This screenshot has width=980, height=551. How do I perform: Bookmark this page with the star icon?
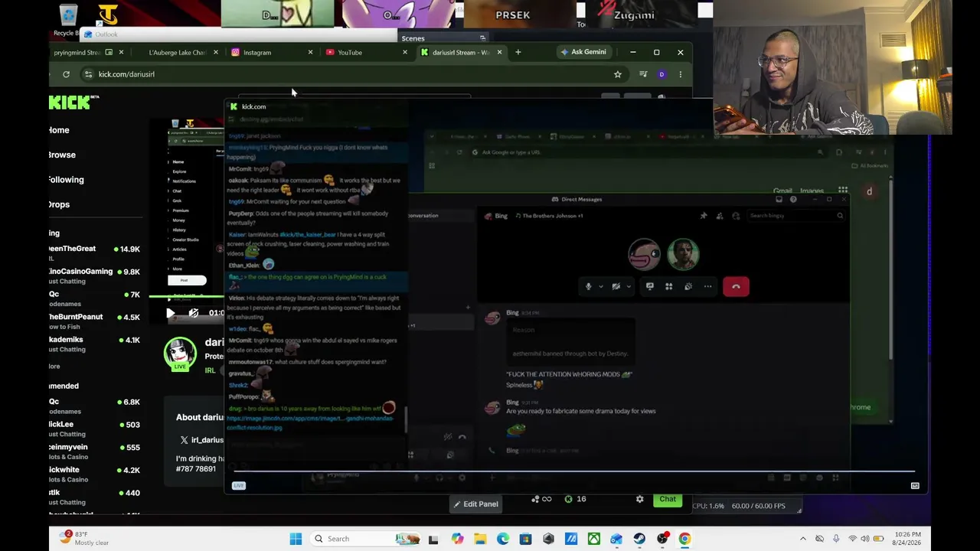[618, 74]
